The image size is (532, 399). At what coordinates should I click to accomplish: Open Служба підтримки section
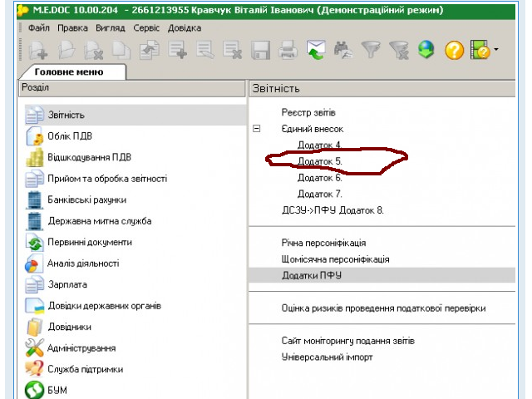(84, 369)
